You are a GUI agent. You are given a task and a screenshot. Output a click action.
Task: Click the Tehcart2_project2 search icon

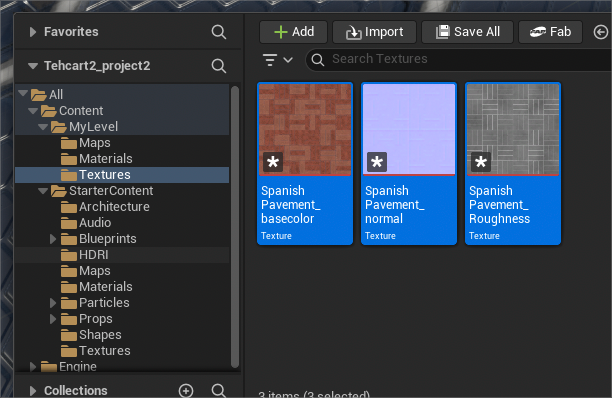coord(219,66)
